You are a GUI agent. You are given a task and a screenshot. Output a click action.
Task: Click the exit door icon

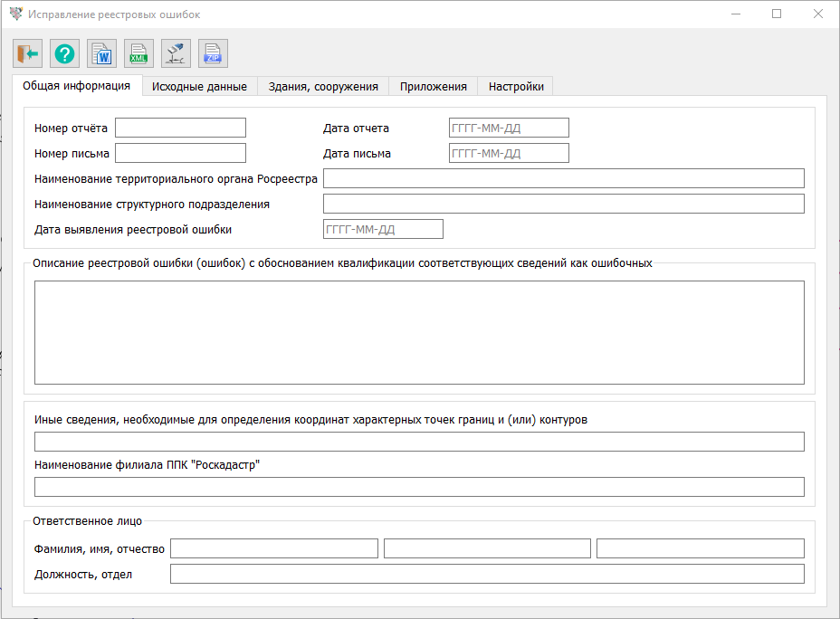pos(27,54)
